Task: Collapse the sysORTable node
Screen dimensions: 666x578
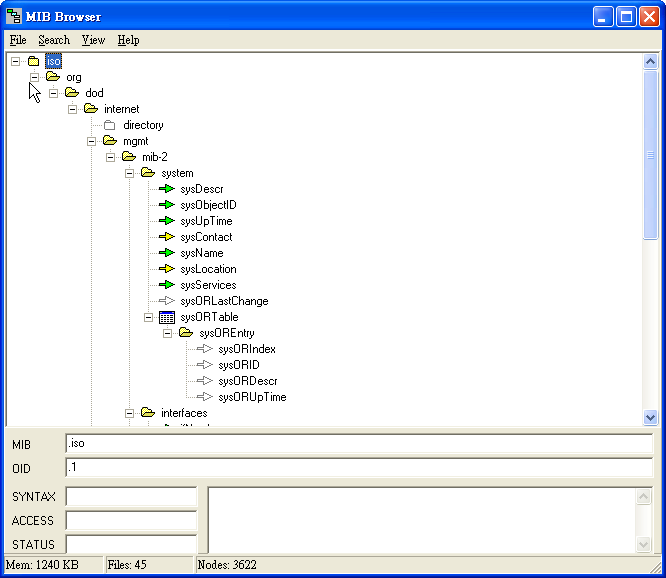Action: [149, 317]
